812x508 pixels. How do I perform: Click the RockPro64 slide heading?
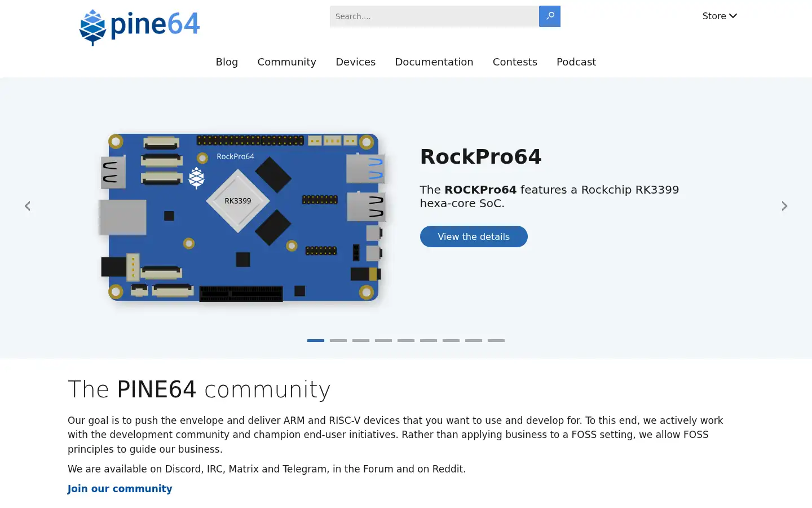tap(480, 156)
